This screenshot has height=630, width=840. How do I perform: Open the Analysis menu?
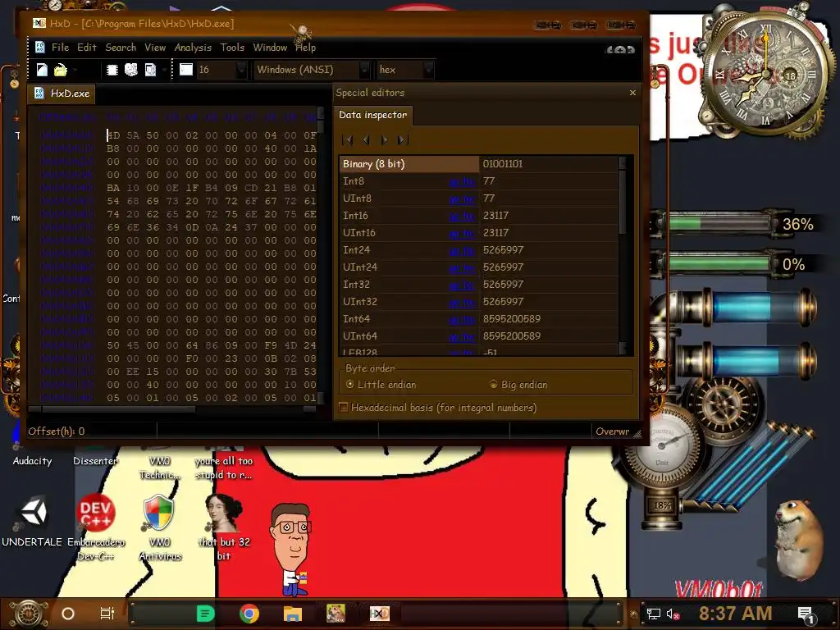pyautogui.click(x=193, y=47)
